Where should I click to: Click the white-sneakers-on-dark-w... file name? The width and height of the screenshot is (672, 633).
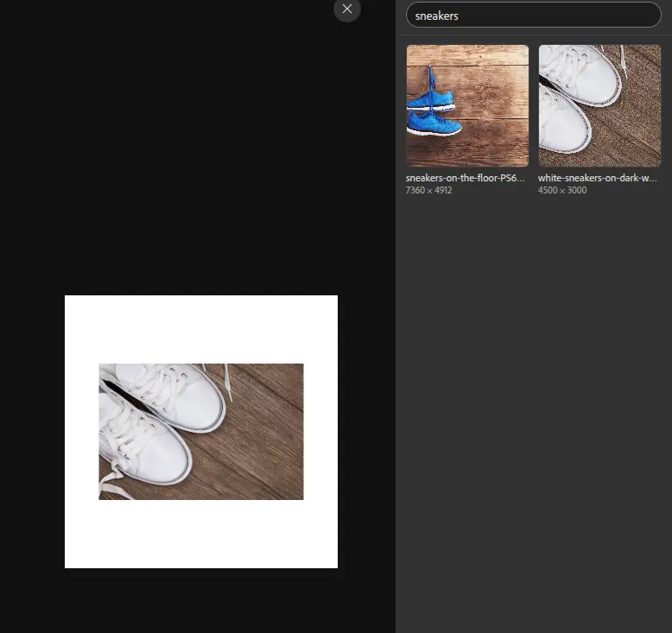(597, 178)
